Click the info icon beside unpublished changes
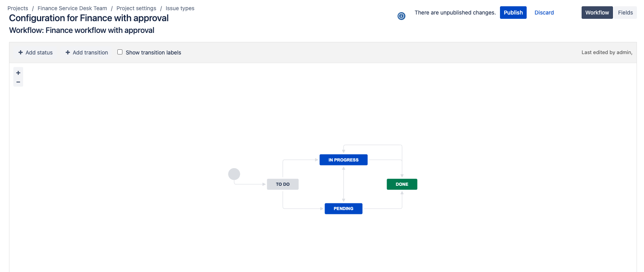Screen dimensions: 644x272 [x=401, y=16]
